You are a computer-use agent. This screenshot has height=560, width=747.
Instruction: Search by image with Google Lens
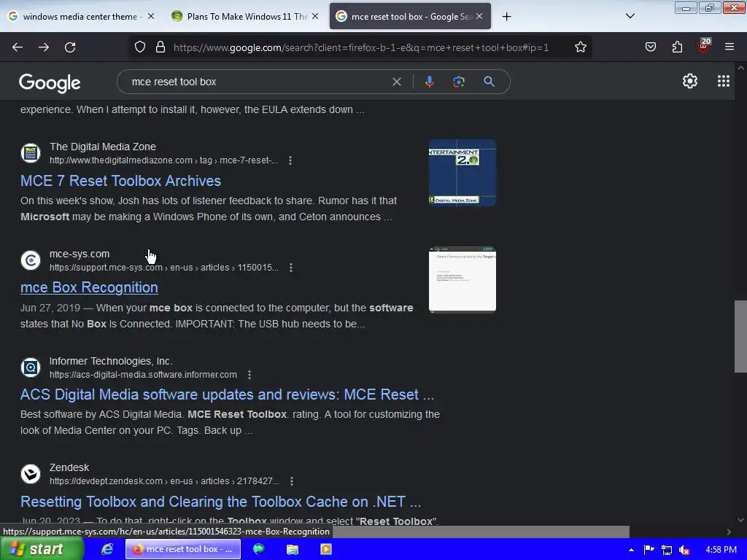[459, 82]
